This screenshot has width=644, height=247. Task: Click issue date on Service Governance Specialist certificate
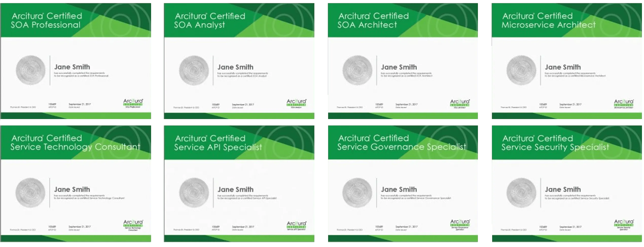(x=406, y=227)
